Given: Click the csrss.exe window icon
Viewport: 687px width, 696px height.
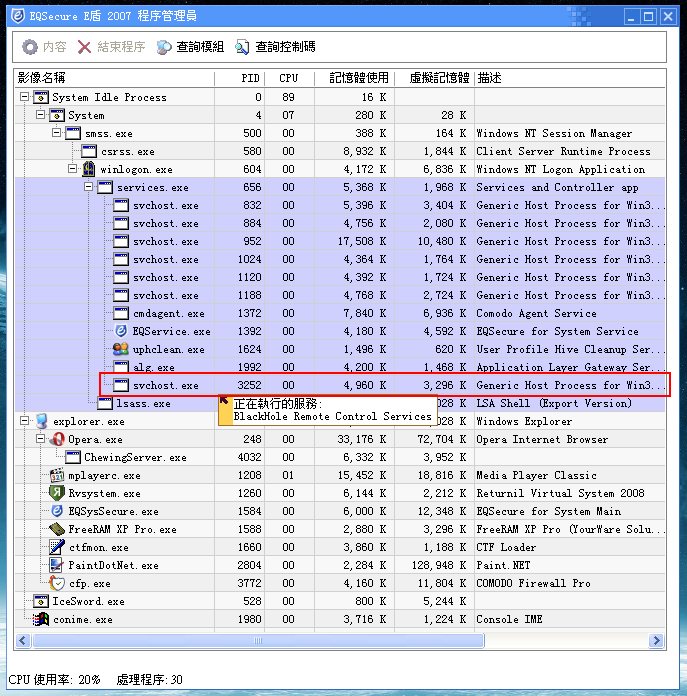Looking at the screenshot, I should (89, 151).
